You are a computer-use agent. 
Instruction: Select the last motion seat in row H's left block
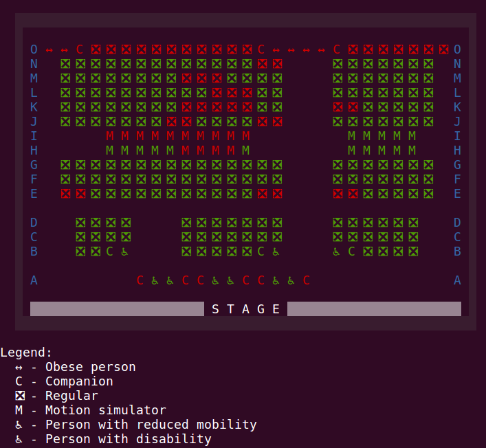pyautogui.click(x=246, y=150)
